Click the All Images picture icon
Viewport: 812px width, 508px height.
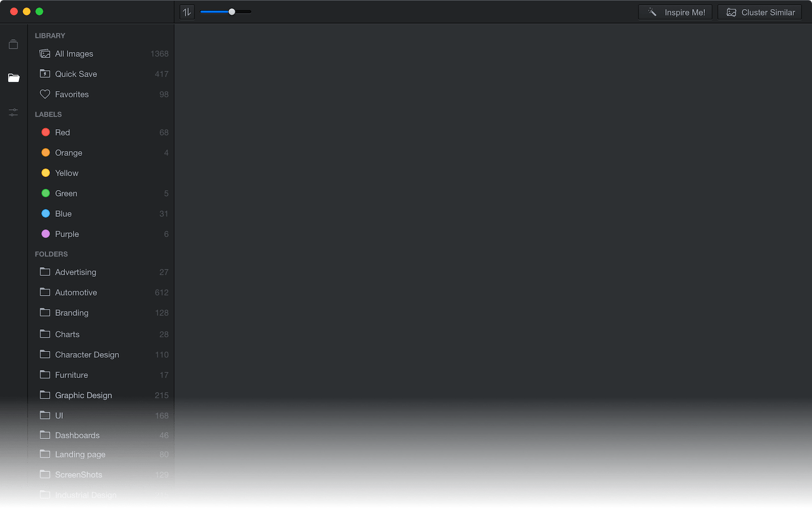pos(45,54)
